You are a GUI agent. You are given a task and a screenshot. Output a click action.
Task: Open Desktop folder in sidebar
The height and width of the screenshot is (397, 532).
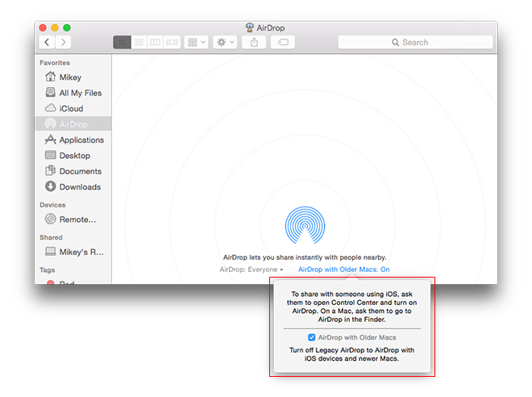pyautogui.click(x=73, y=156)
